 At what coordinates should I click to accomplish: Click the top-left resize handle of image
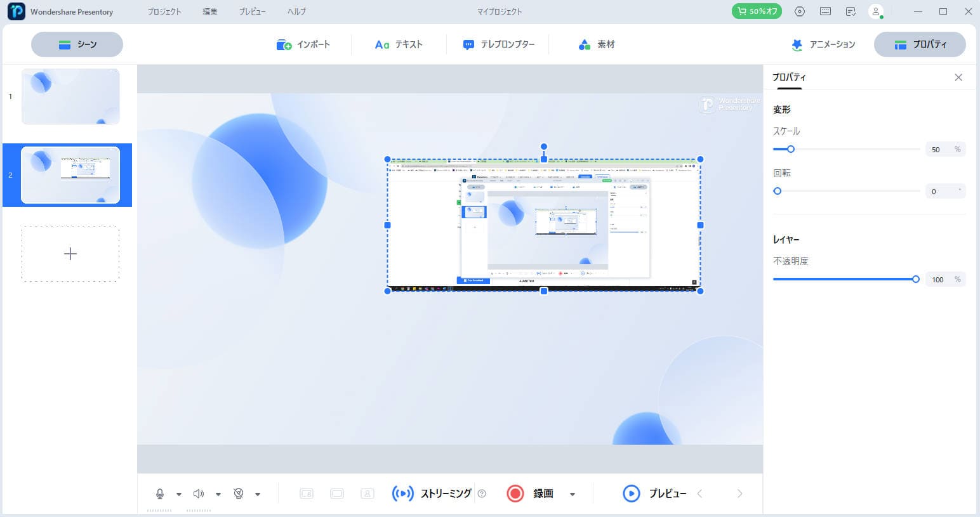(388, 159)
